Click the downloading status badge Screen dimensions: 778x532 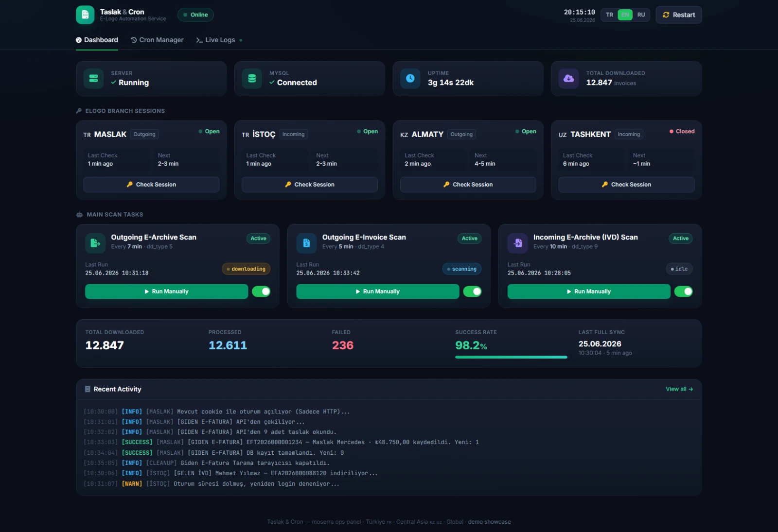(246, 269)
